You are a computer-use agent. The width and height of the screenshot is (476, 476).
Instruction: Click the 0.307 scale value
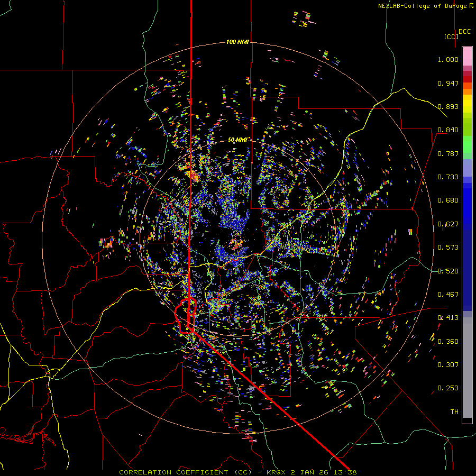pyautogui.click(x=448, y=365)
